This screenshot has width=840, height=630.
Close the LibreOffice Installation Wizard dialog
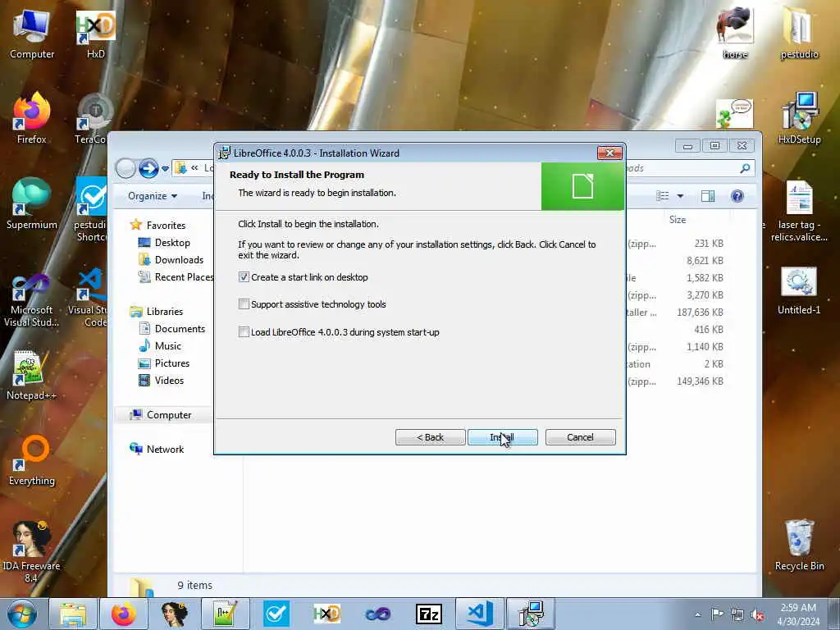click(x=609, y=153)
